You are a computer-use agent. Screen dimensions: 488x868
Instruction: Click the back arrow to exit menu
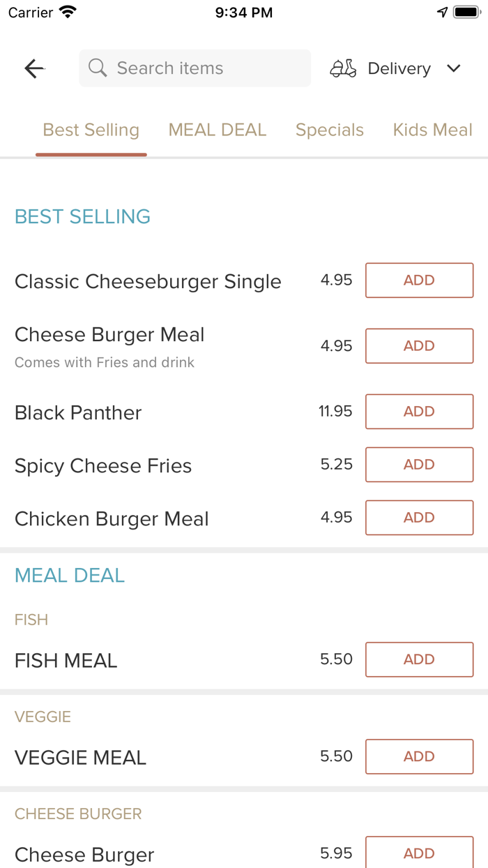coord(33,68)
